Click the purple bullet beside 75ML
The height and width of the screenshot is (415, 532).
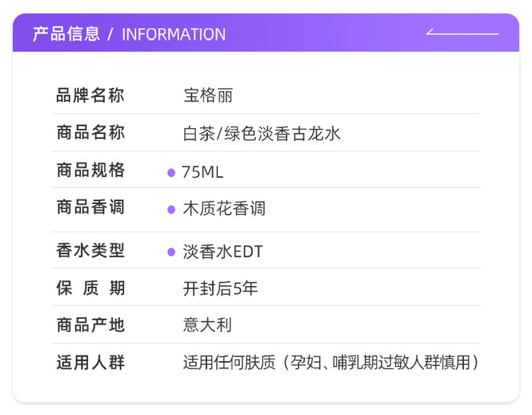(171, 173)
